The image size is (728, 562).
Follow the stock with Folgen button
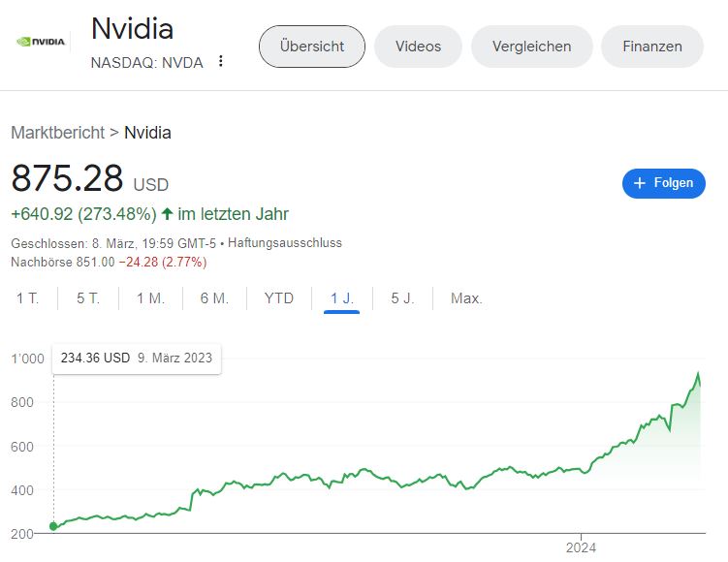tap(663, 183)
